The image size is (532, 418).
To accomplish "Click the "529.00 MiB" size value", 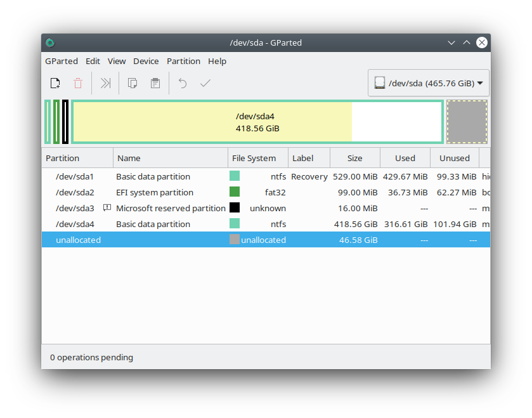I will (355, 176).
